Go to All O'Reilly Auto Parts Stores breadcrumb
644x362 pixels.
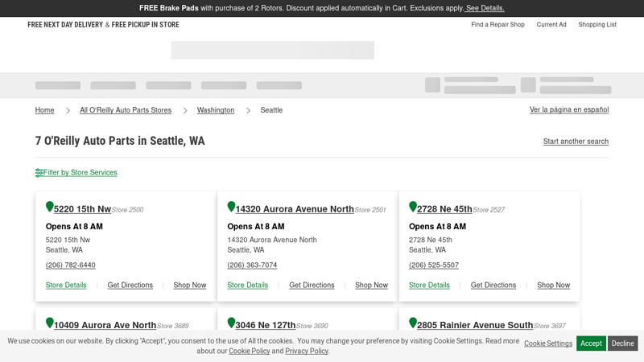[x=126, y=110]
